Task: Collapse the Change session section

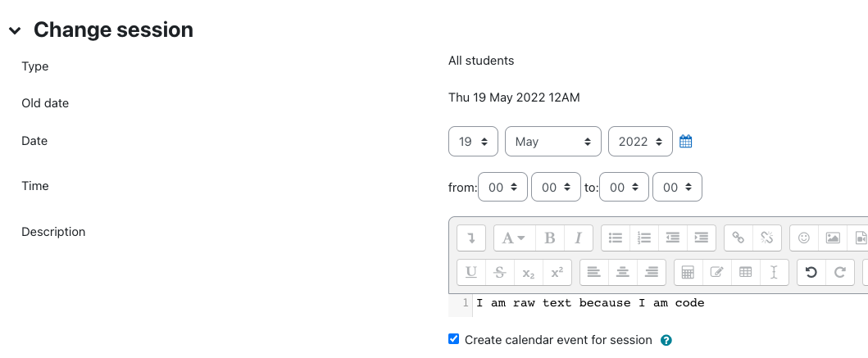Action: click(x=15, y=30)
